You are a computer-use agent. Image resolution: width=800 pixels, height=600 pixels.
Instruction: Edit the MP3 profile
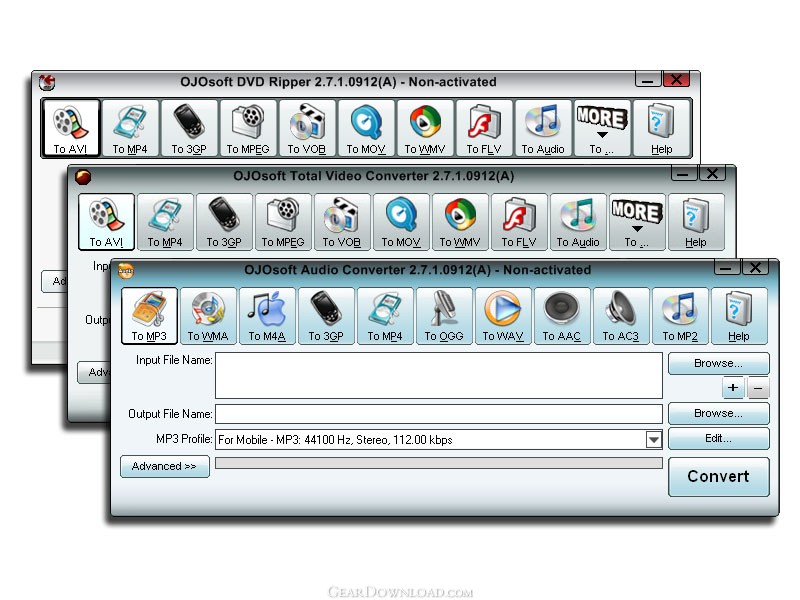[x=718, y=438]
